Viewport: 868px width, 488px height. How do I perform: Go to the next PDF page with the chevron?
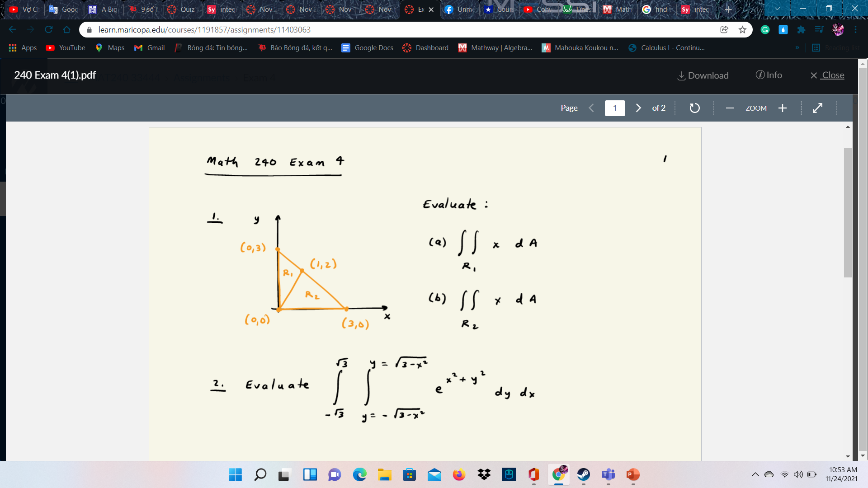pyautogui.click(x=638, y=108)
